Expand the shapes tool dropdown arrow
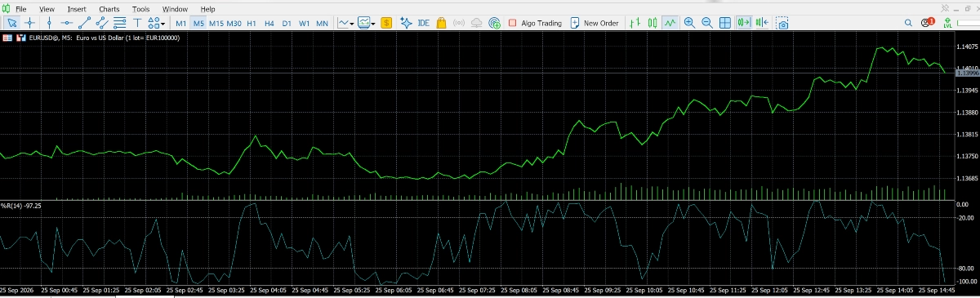 pos(163,24)
